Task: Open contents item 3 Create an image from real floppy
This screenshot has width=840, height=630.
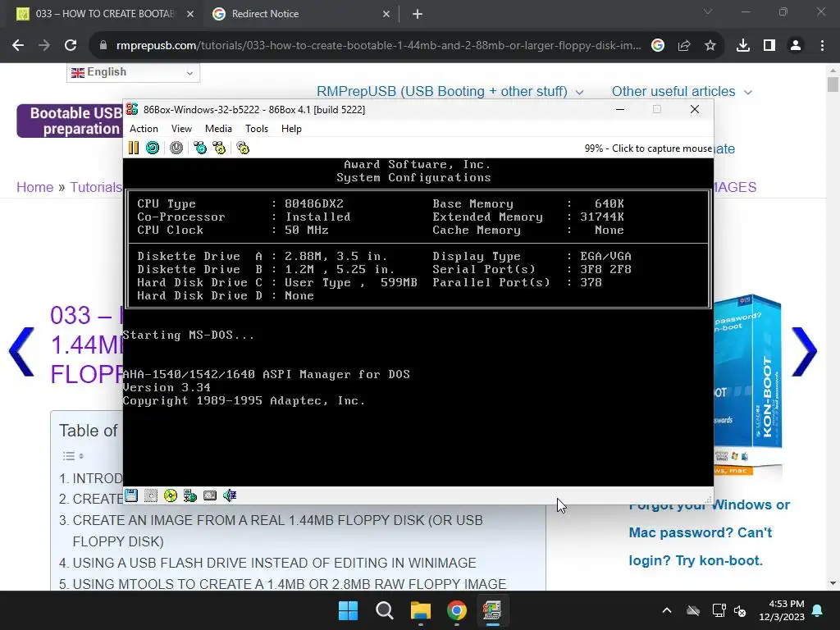Action: point(277,531)
